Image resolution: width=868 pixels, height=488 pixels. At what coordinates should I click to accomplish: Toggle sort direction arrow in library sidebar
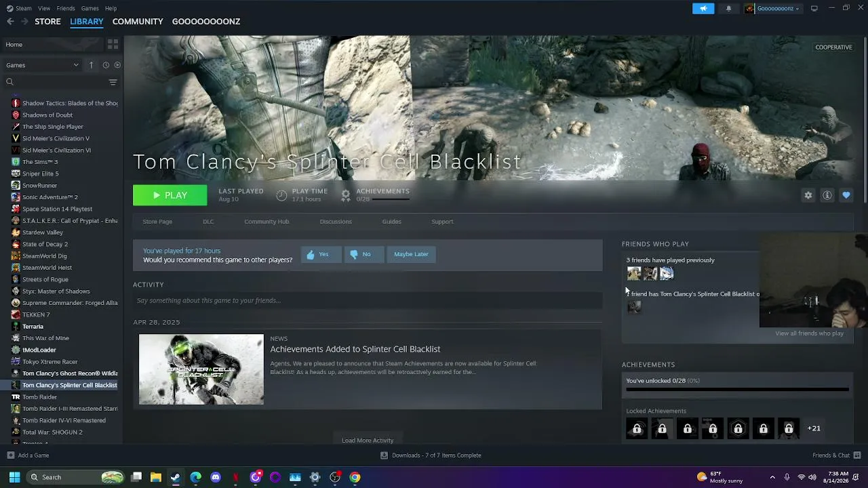tap(91, 65)
